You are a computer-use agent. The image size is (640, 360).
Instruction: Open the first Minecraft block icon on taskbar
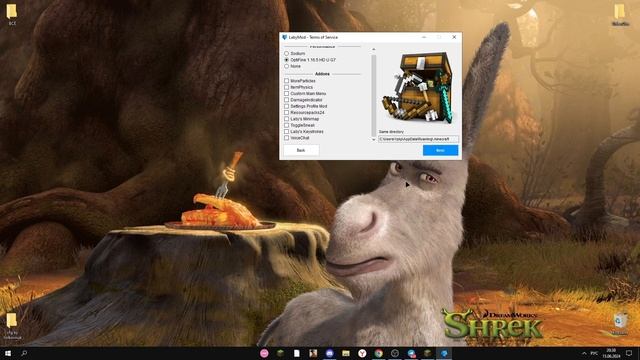click(280, 353)
